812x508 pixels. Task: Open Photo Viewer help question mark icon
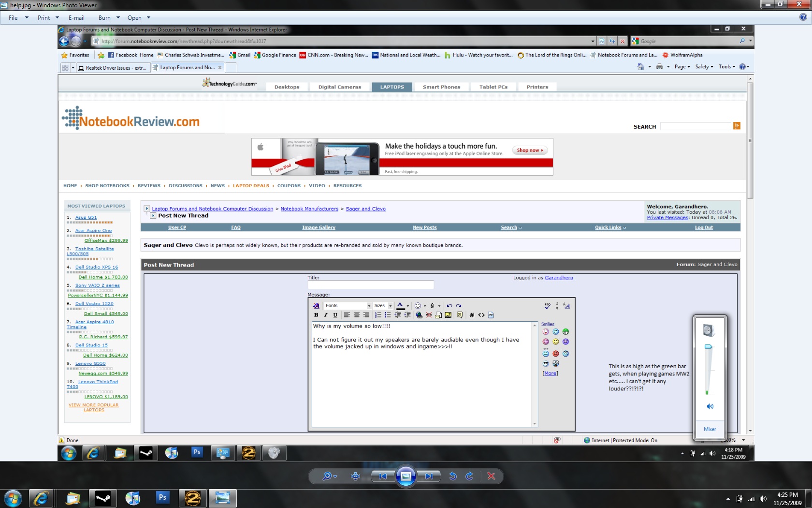coord(803,17)
